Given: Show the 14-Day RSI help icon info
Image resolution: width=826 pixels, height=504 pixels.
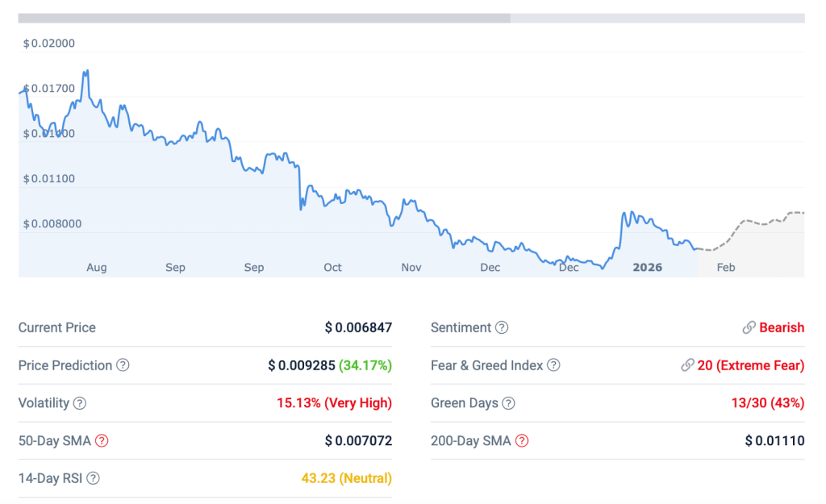Looking at the screenshot, I should (93, 478).
